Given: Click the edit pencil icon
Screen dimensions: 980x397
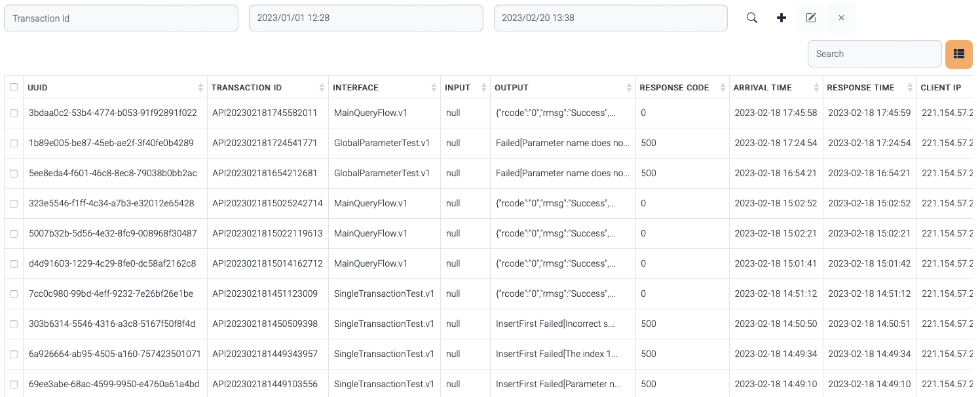Looking at the screenshot, I should 811,18.
